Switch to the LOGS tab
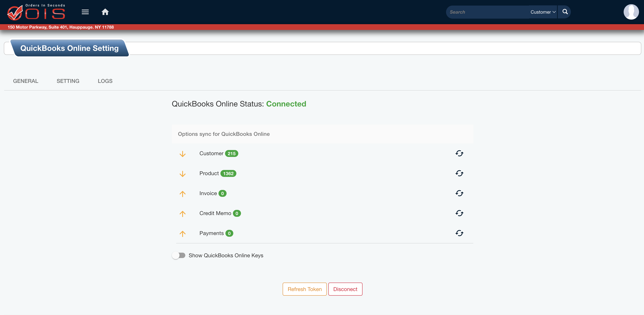The height and width of the screenshot is (315, 644). point(105,81)
